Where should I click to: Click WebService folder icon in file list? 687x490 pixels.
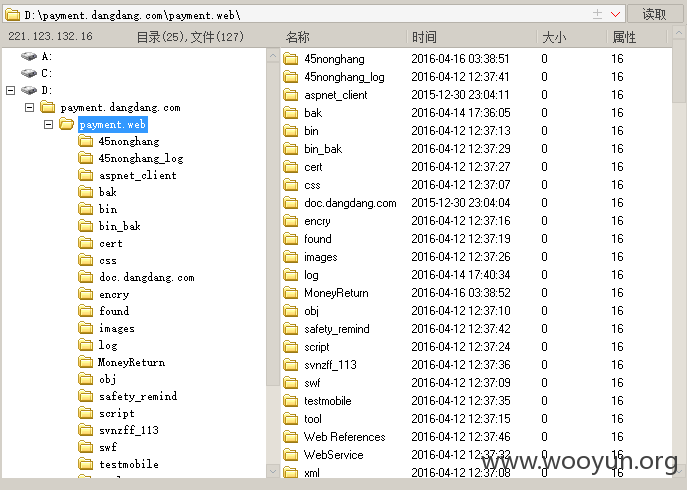(x=290, y=454)
